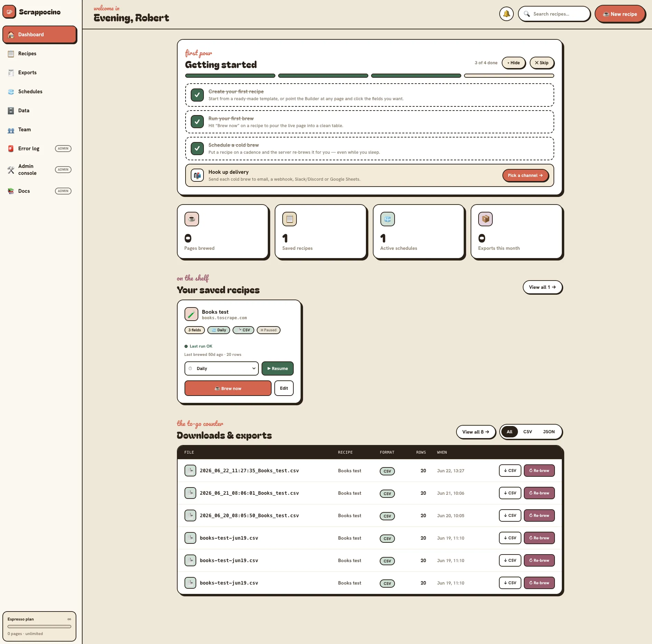The width and height of the screenshot is (652, 644).
Task: Click file icon for 2026_06_22_11:27:35_Books_test.csv
Action: 190,471
